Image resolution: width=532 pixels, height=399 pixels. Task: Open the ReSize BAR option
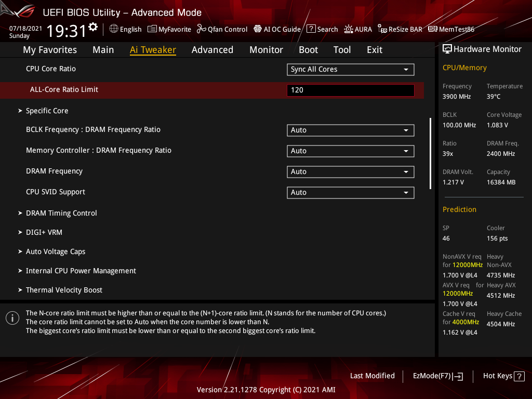[x=400, y=29]
